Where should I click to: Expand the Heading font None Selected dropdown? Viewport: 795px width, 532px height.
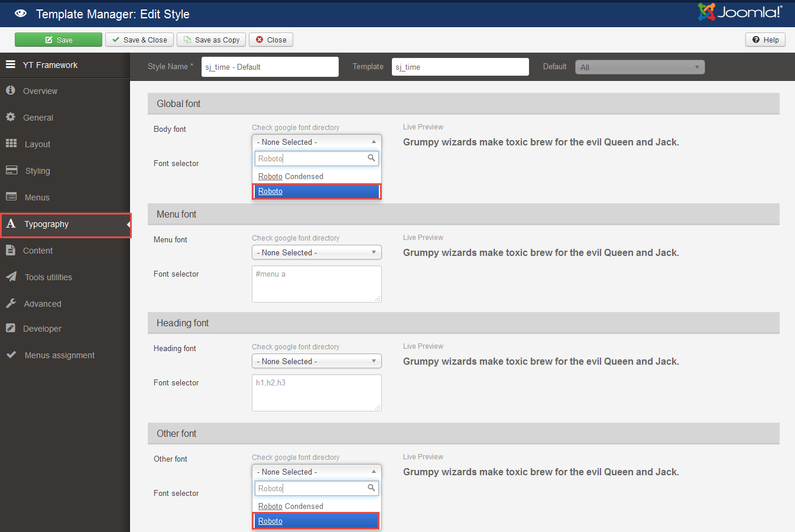317,361
